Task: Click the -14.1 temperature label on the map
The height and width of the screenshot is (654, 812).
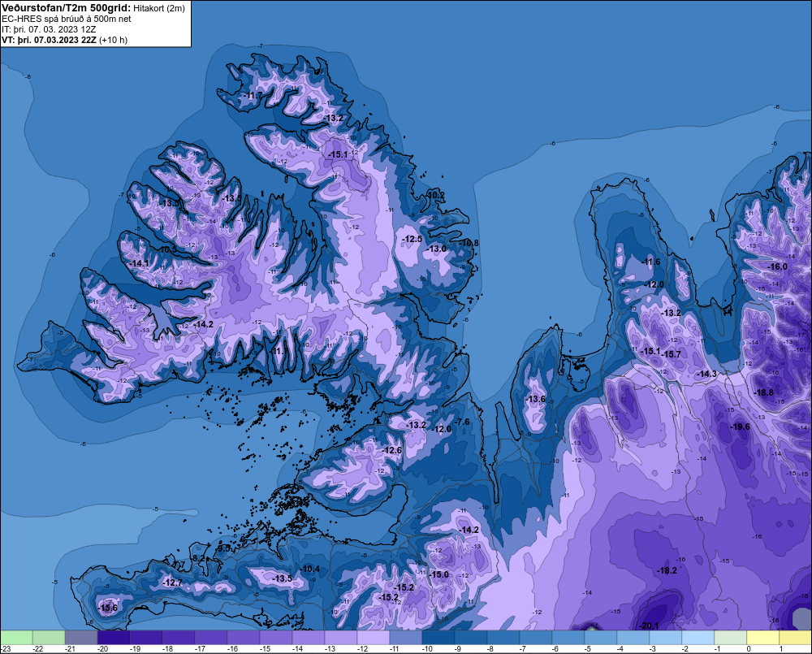Action: (139, 263)
